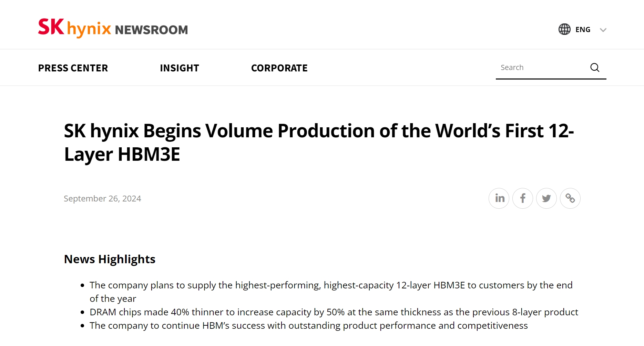Screen dimensions: 644x346
Task: Click the bullet about HBM's continued success
Action: pyautogui.click(x=308, y=326)
